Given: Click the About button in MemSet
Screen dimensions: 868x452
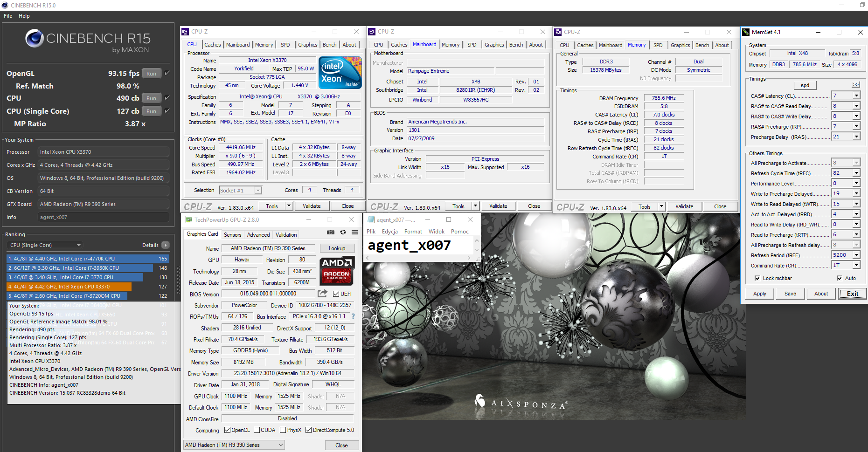Looking at the screenshot, I should point(821,294).
